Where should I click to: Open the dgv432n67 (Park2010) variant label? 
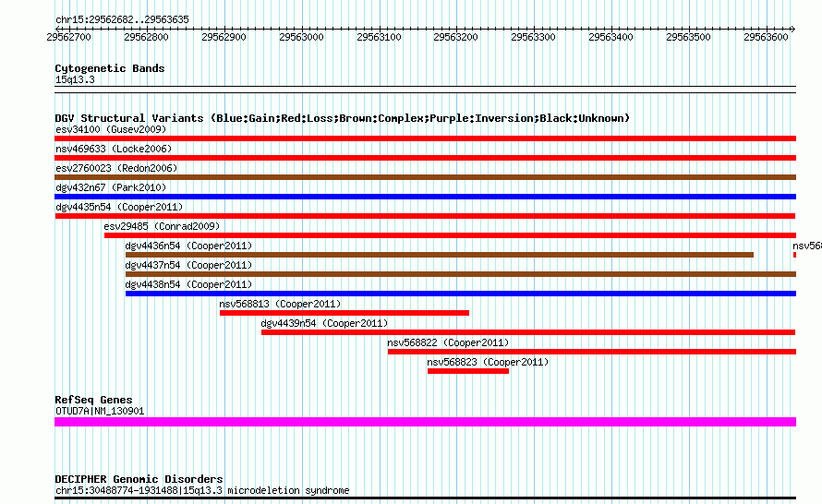point(111,187)
